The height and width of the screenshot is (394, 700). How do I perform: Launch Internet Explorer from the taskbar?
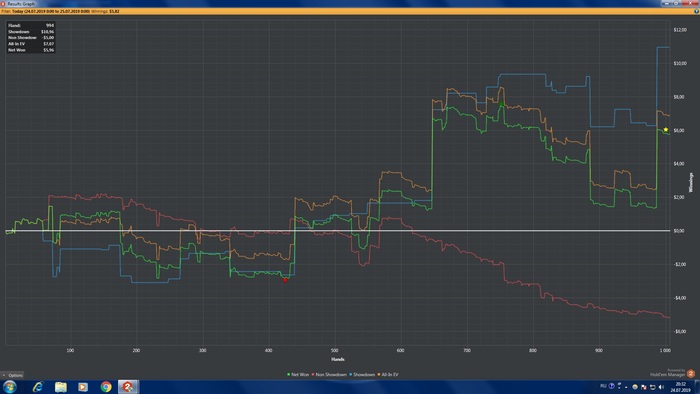click(x=38, y=387)
